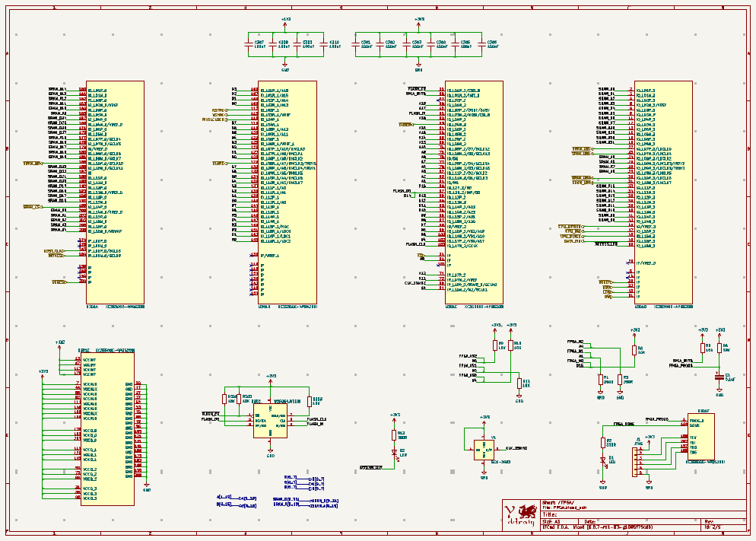Select the C303 capacitor symbol
Screen dimensions: 756x541
pos(406,44)
